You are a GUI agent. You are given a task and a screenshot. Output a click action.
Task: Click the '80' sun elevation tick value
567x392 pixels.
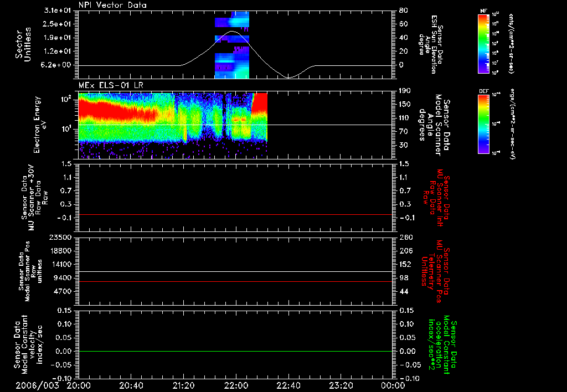pos(403,11)
